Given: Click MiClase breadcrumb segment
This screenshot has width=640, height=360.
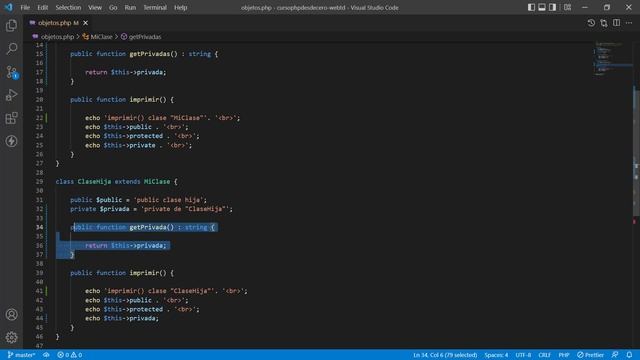Looking at the screenshot, I should click(x=98, y=37).
